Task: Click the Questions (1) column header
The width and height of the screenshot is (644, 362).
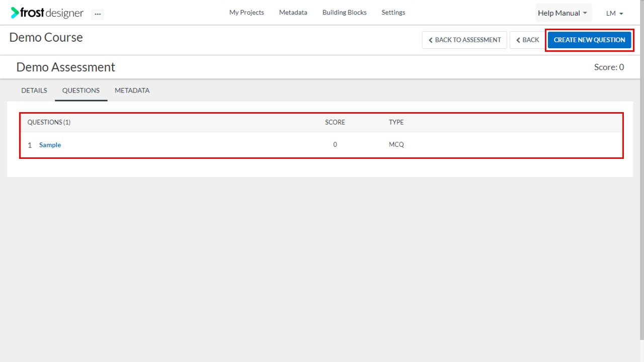Action: pos(49,122)
